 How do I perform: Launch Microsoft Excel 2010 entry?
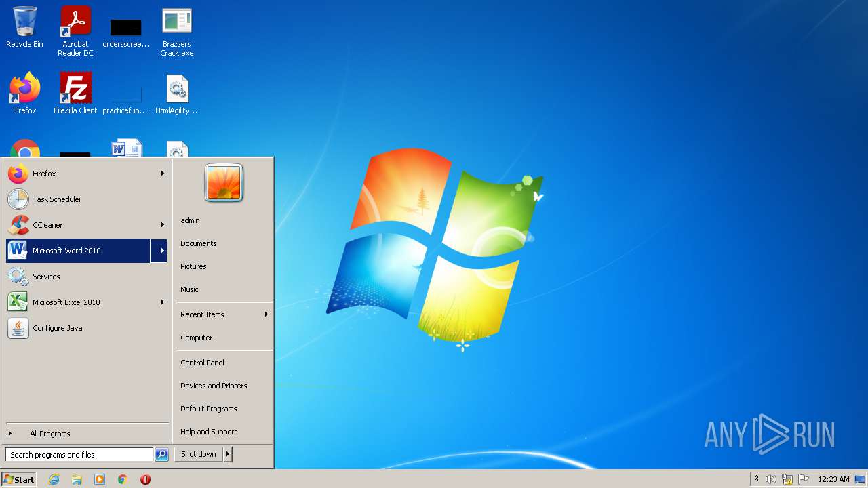[78, 302]
